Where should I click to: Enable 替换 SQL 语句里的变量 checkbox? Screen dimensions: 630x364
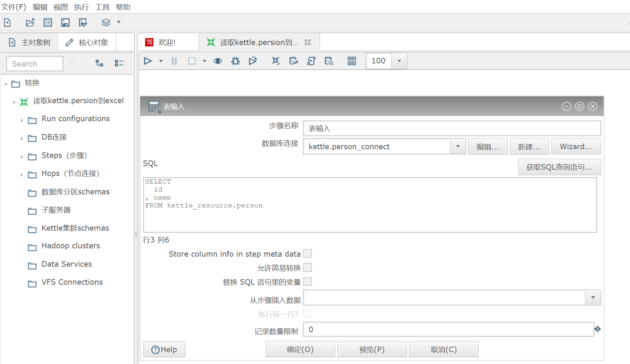click(x=308, y=282)
